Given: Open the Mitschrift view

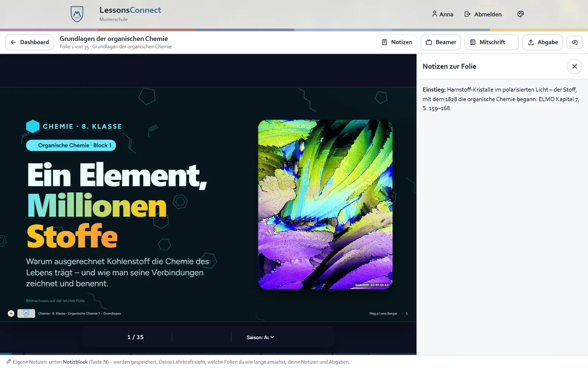Looking at the screenshot, I should pyautogui.click(x=491, y=42).
